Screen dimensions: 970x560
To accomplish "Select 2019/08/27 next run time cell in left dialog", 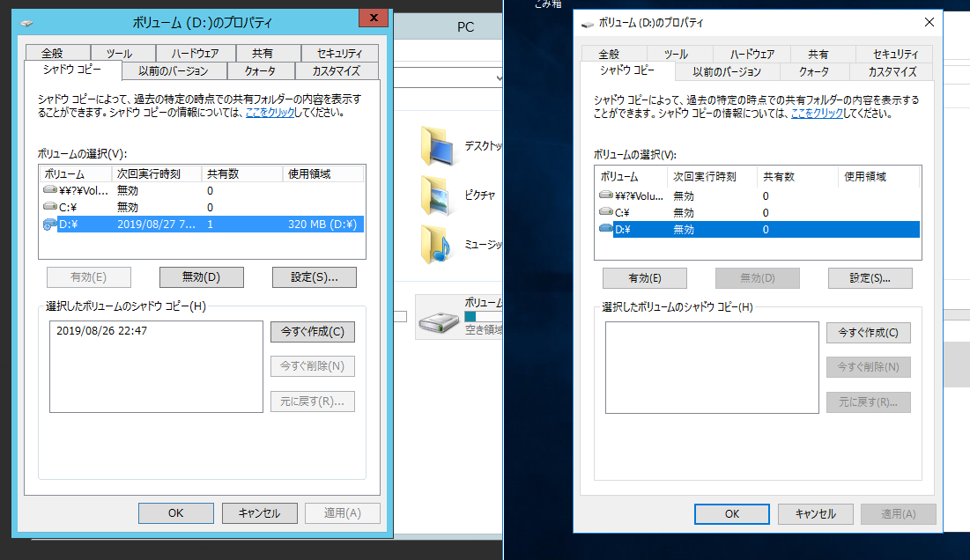I will pyautogui.click(x=157, y=225).
